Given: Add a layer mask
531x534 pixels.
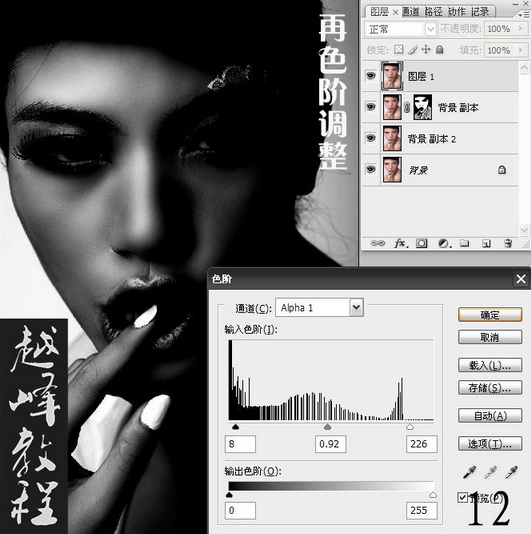Looking at the screenshot, I should [x=422, y=243].
